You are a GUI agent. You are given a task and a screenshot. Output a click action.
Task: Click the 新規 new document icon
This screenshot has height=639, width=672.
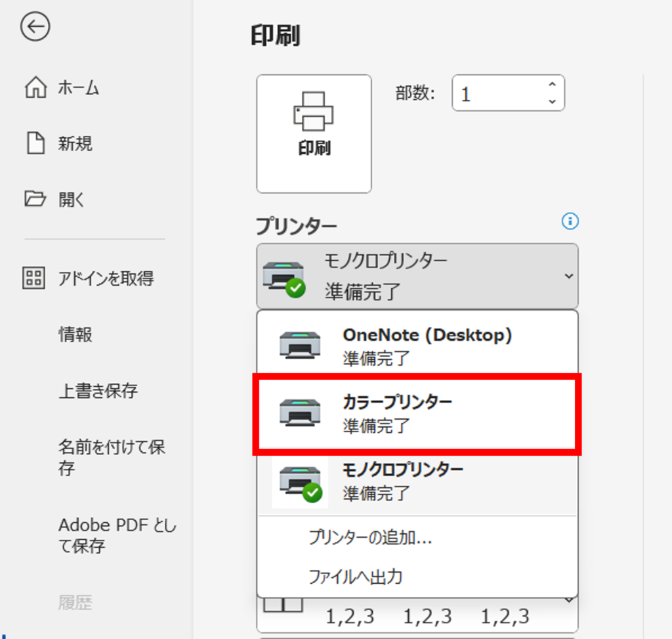click(35, 143)
